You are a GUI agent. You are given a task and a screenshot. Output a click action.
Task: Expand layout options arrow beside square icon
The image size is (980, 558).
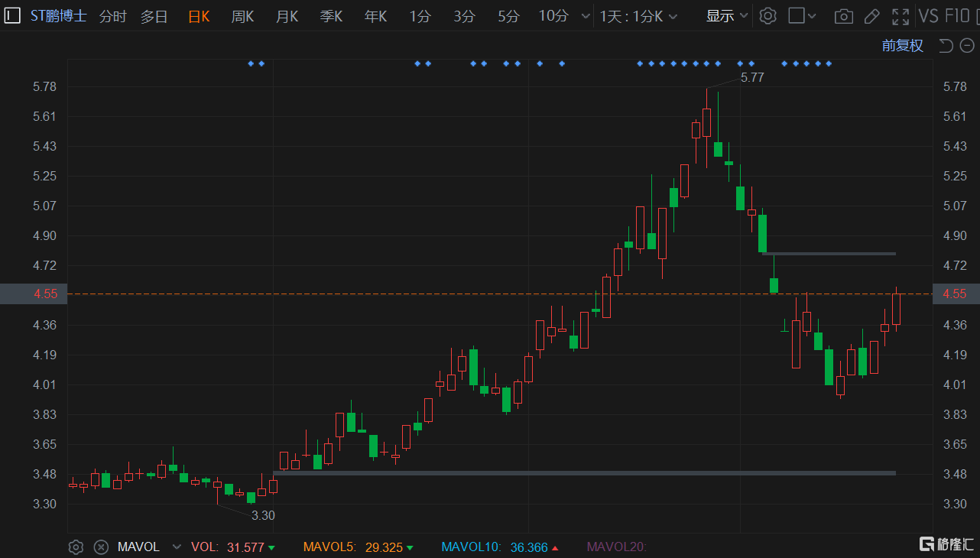[x=812, y=16]
